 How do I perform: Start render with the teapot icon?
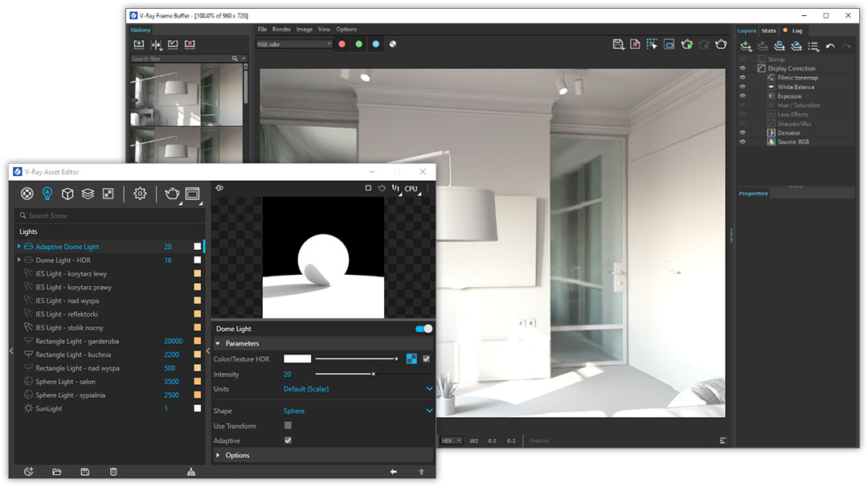(x=171, y=194)
